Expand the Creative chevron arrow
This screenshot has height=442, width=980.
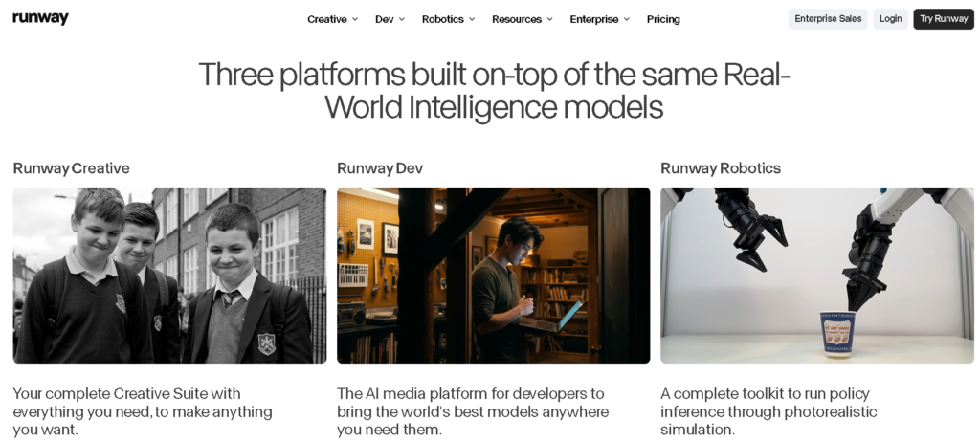355,19
